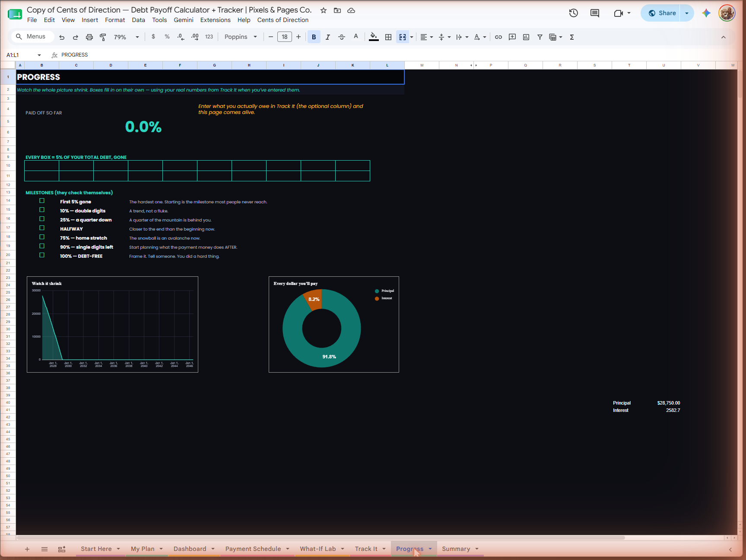746x560 pixels.
Task: Toggle bold formatting
Action: click(314, 37)
